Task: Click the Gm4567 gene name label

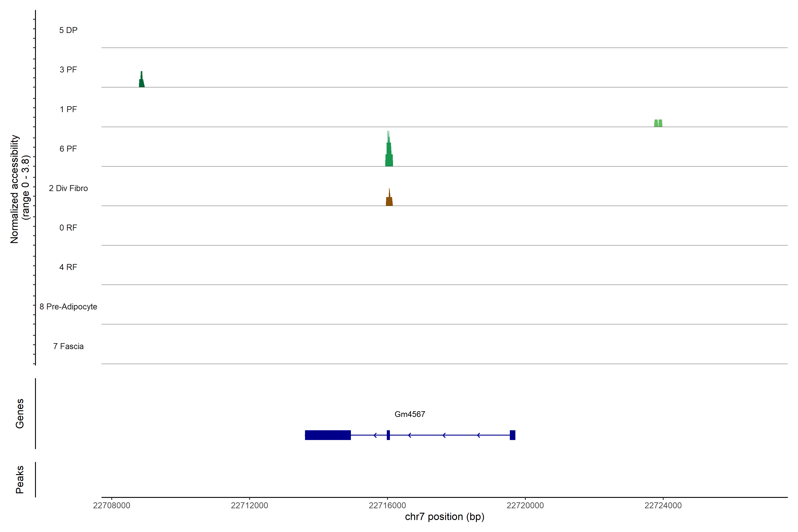Action: (409, 414)
